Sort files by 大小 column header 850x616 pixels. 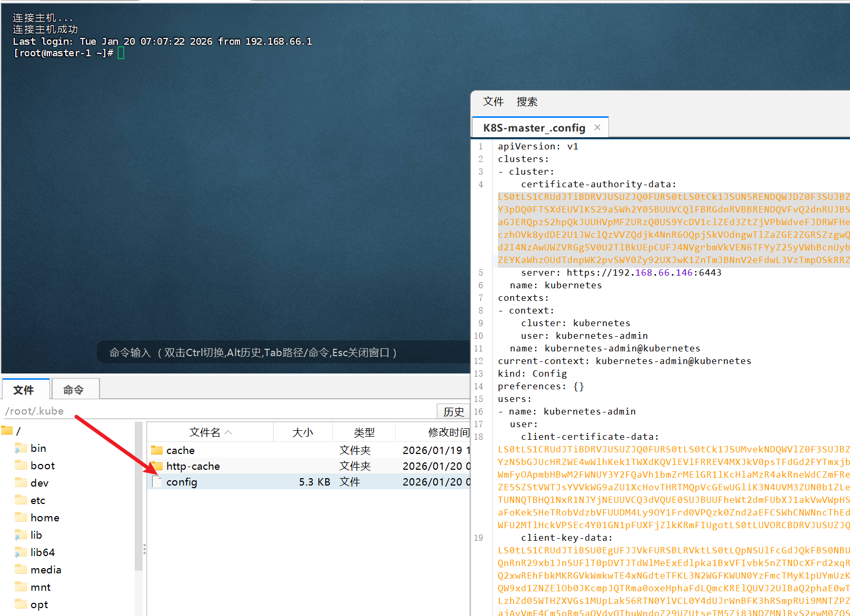coord(303,432)
